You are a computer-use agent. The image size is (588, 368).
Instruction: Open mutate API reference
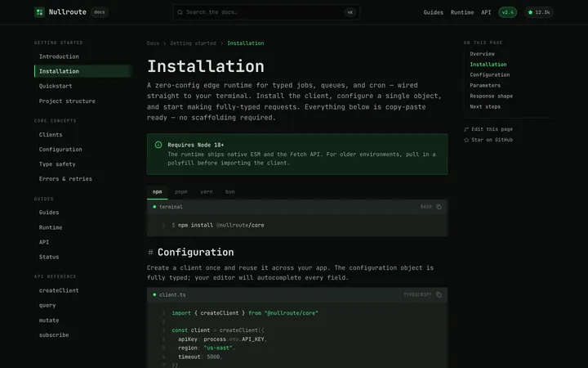click(x=49, y=321)
